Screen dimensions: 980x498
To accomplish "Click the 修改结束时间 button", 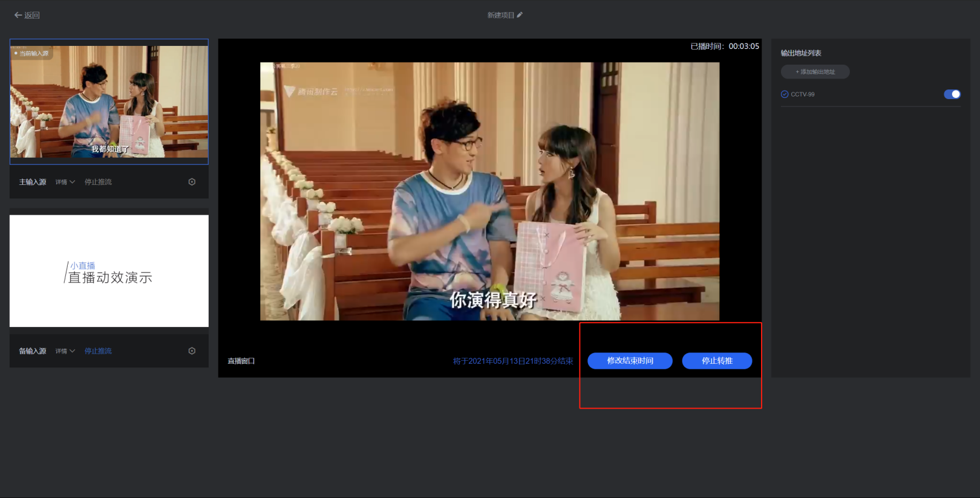I will click(630, 361).
